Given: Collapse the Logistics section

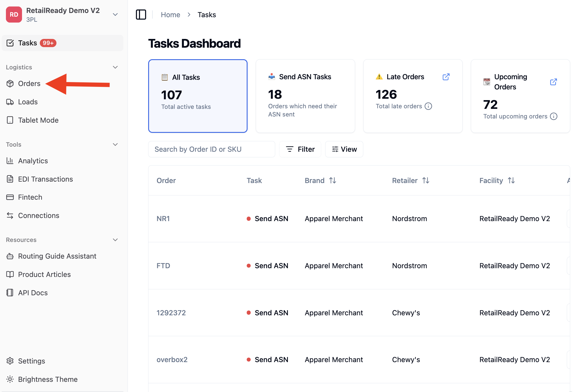Looking at the screenshot, I should tap(115, 67).
